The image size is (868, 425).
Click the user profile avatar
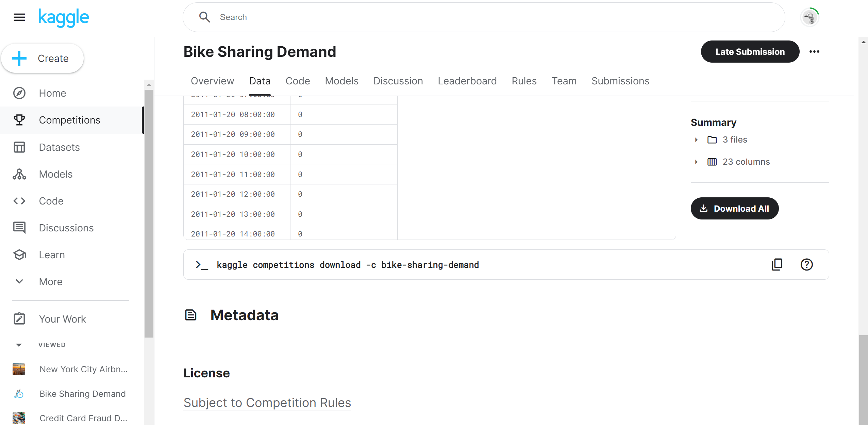(x=810, y=17)
